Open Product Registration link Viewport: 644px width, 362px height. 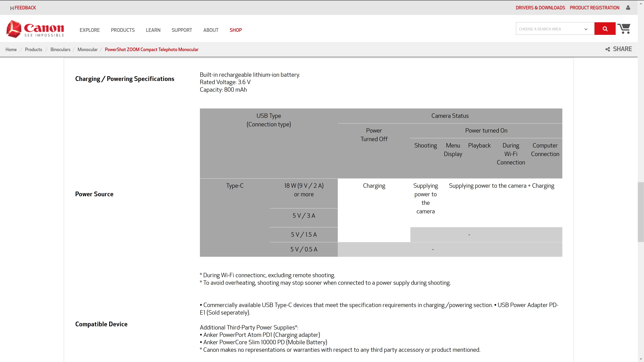coord(594,8)
